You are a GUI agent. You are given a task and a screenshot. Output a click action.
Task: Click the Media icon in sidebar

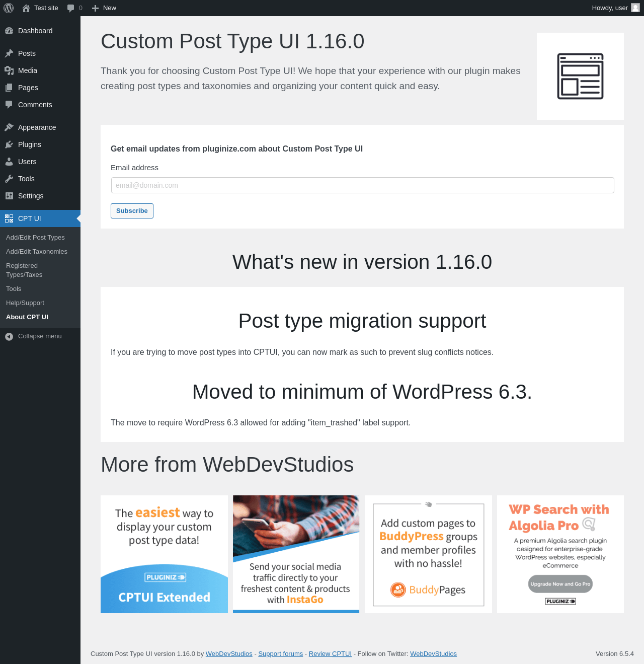coord(9,70)
